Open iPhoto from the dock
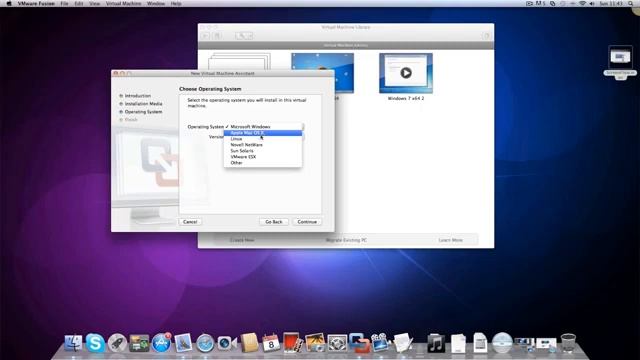The image size is (640, 360). tap(315, 343)
